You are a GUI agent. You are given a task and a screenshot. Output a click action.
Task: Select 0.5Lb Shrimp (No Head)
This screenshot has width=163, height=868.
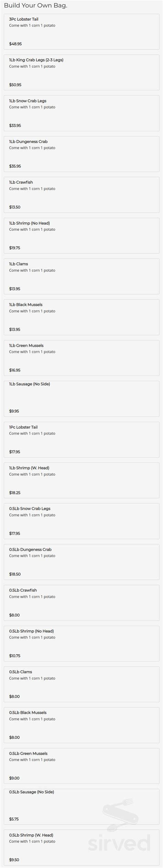coord(81,643)
